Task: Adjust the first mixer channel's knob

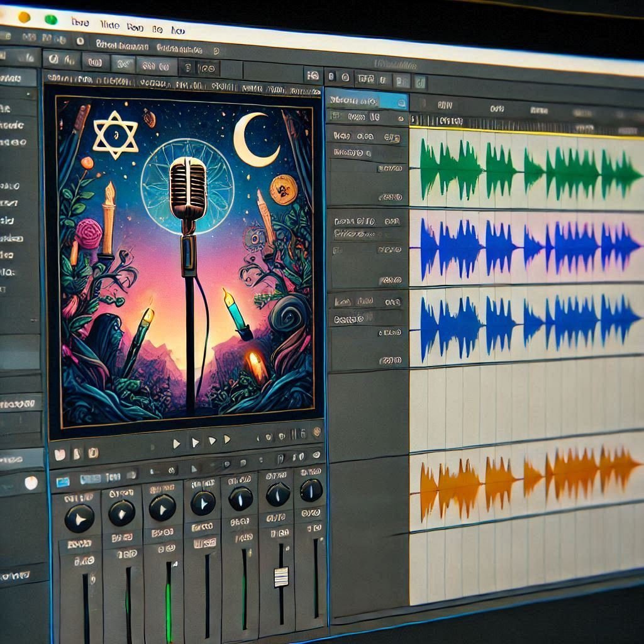Action: pos(79,519)
